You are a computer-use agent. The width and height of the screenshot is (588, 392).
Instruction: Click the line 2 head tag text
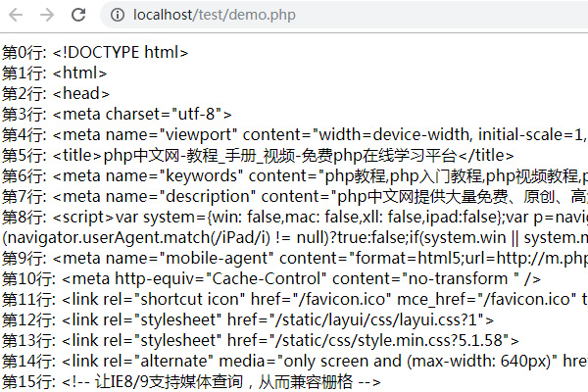coord(56,94)
